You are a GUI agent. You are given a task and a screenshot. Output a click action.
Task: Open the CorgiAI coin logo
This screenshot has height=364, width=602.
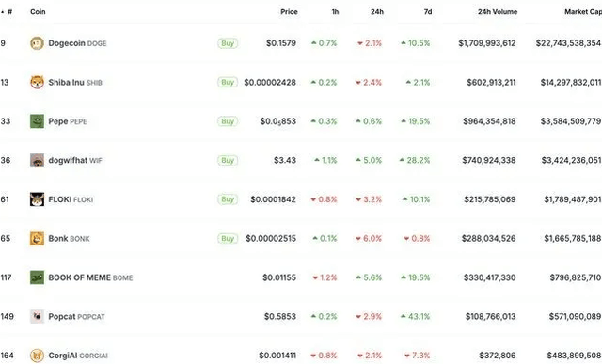[x=37, y=356]
